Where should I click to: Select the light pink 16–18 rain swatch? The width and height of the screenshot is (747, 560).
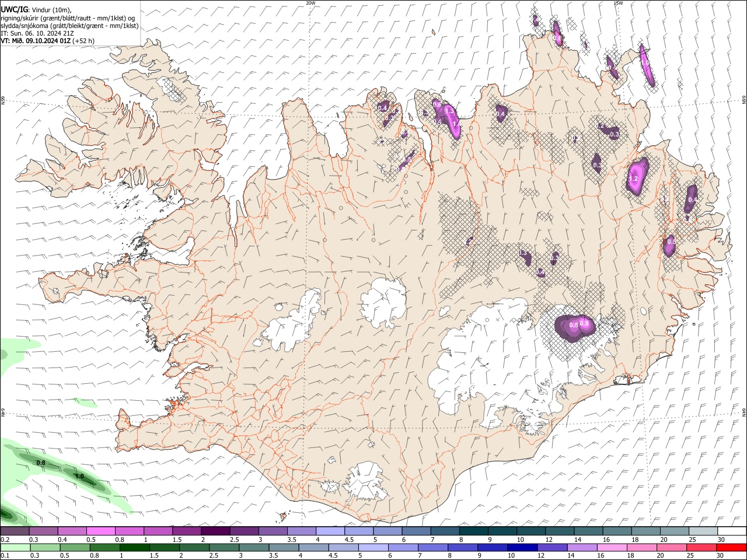[612, 547]
